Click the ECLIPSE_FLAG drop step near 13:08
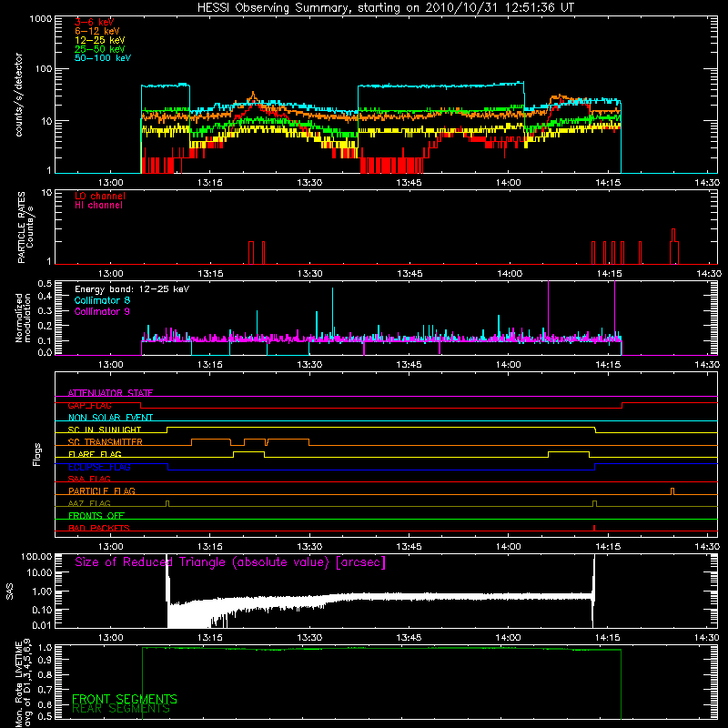This screenshot has width=728, height=728. tap(167, 467)
